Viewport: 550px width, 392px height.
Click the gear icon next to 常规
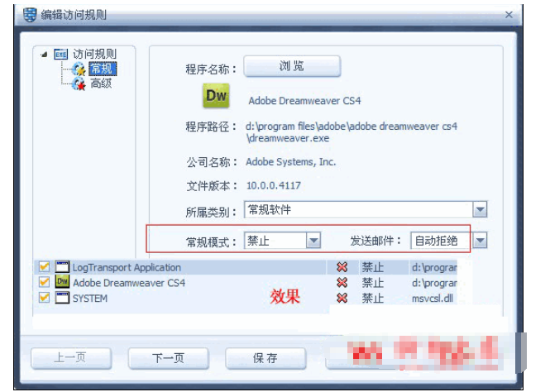[79, 69]
